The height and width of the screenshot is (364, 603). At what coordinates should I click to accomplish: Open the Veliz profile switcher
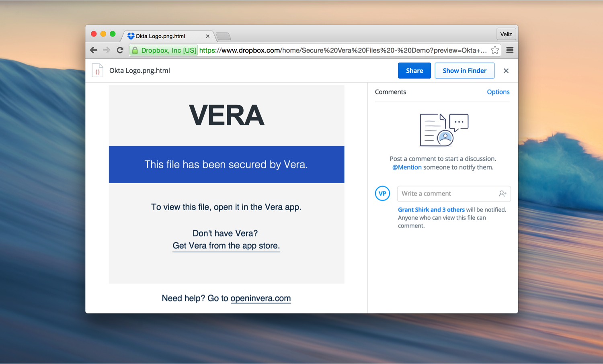coord(506,34)
